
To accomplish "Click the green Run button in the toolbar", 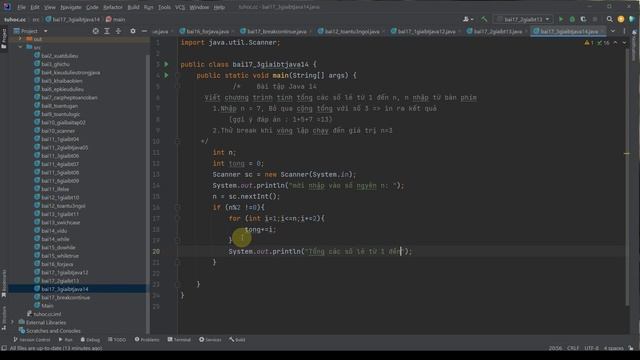I will tap(561, 19).
